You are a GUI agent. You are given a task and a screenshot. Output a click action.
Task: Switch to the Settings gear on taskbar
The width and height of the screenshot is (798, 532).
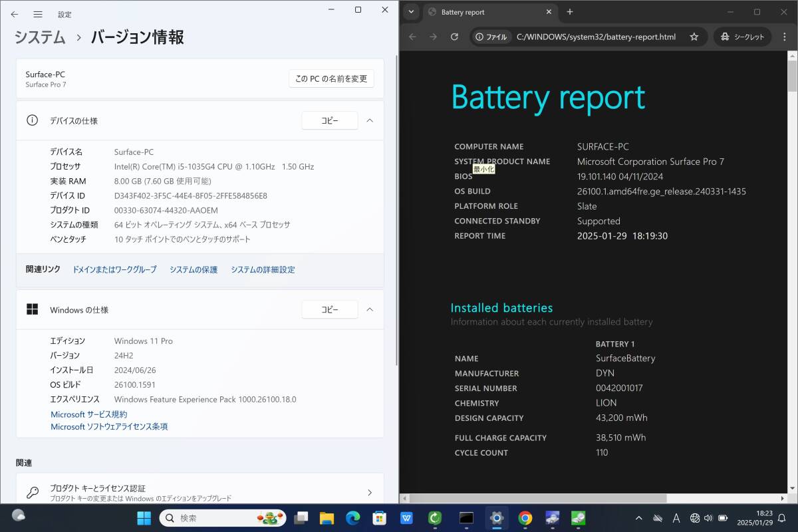[497, 518]
